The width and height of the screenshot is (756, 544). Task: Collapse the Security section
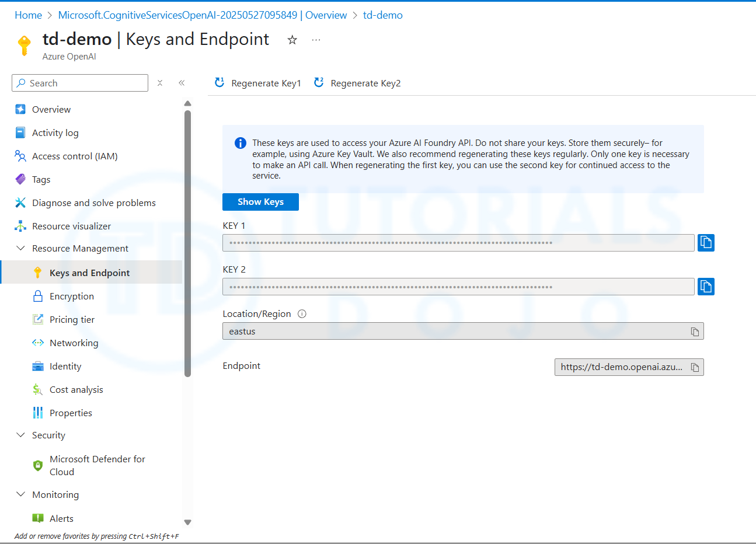20,435
